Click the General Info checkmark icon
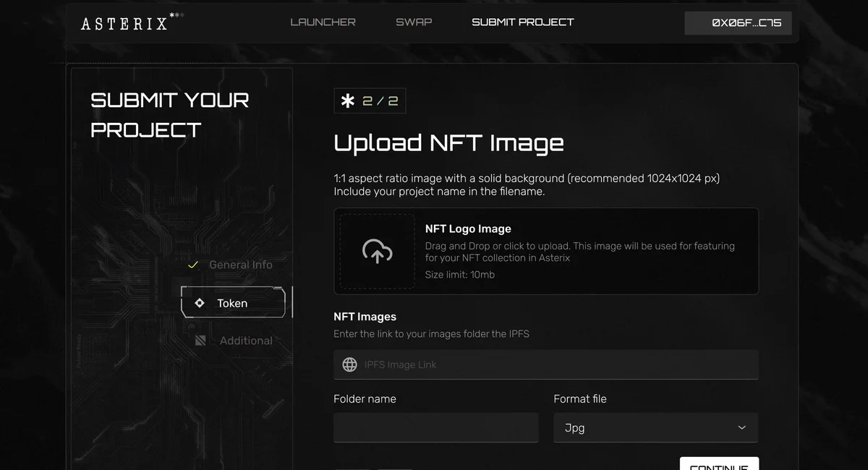Screen dimensions: 868x470 (192, 265)
